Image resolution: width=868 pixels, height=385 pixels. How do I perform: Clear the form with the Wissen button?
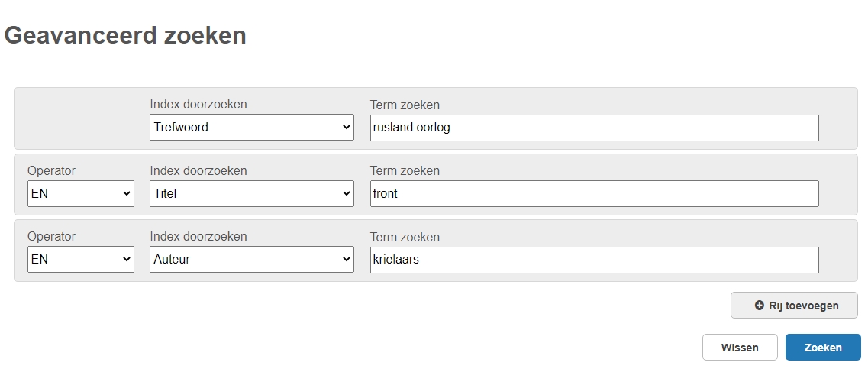click(x=740, y=348)
